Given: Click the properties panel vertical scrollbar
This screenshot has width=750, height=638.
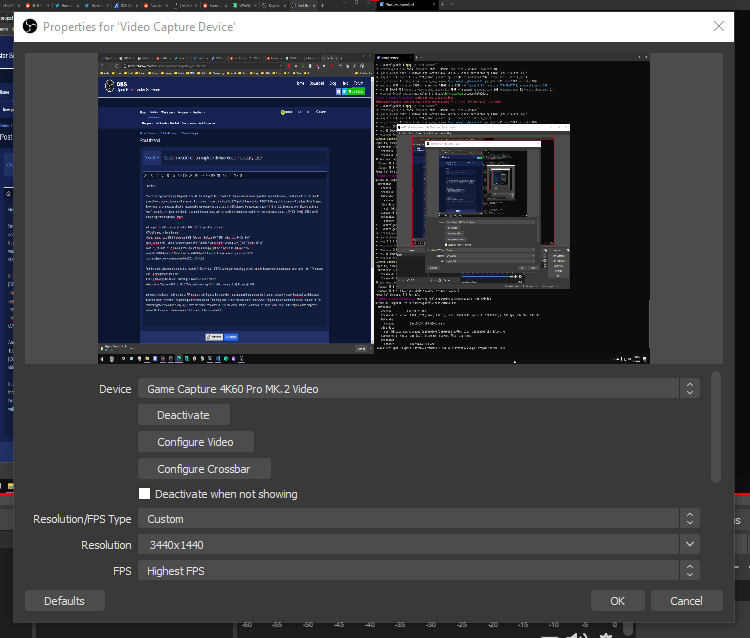Looking at the screenshot, I should 716,427.
